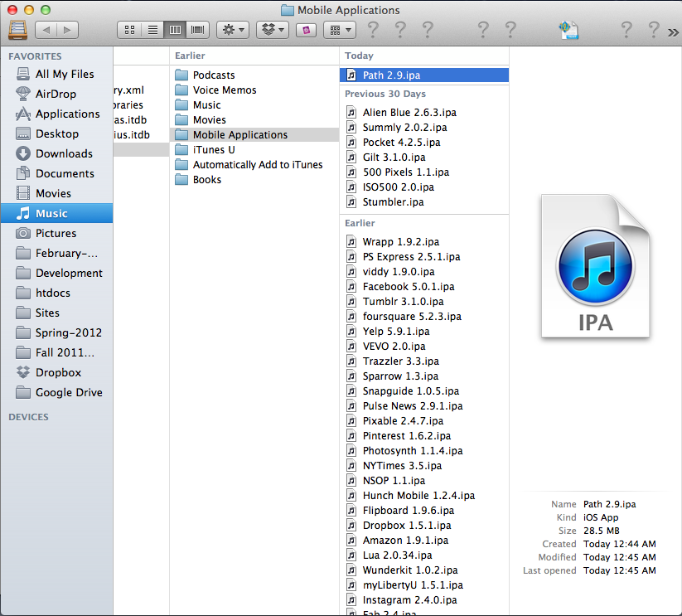The height and width of the screenshot is (616, 682).
Task: Select Music in sidebar
Action: pyautogui.click(x=56, y=213)
